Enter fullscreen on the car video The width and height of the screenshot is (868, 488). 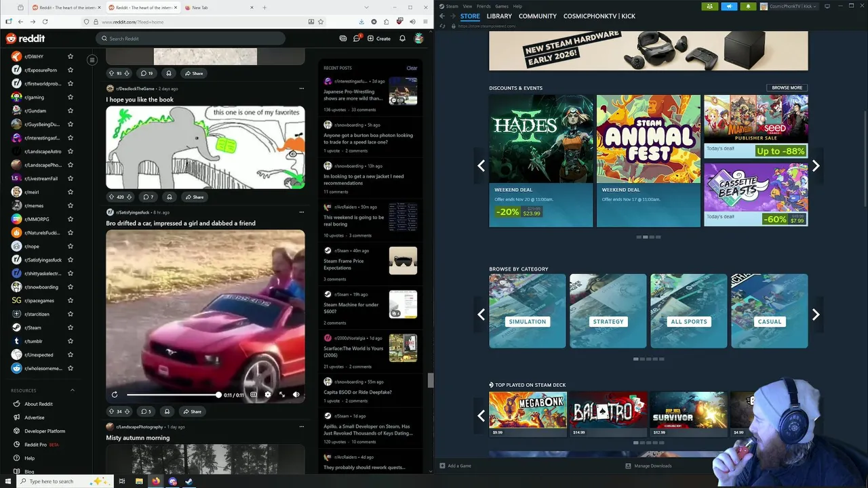pos(282,394)
